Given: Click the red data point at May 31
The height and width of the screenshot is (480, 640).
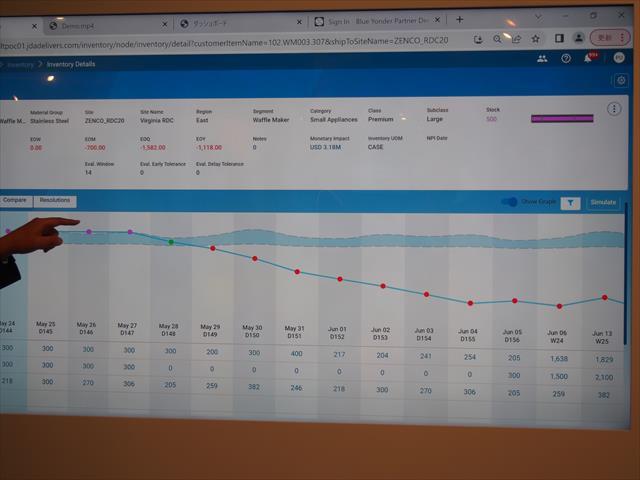Looking at the screenshot, I should pos(297,271).
